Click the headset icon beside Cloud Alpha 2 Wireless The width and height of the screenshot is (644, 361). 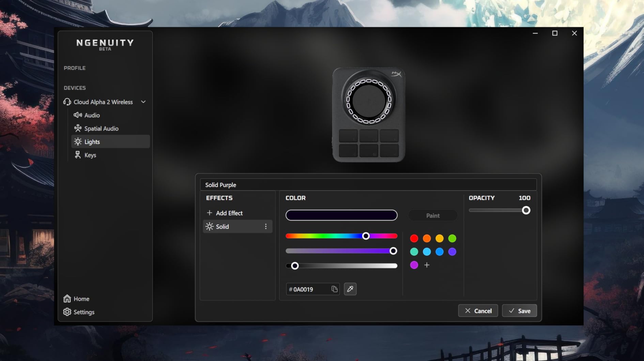coord(67,102)
